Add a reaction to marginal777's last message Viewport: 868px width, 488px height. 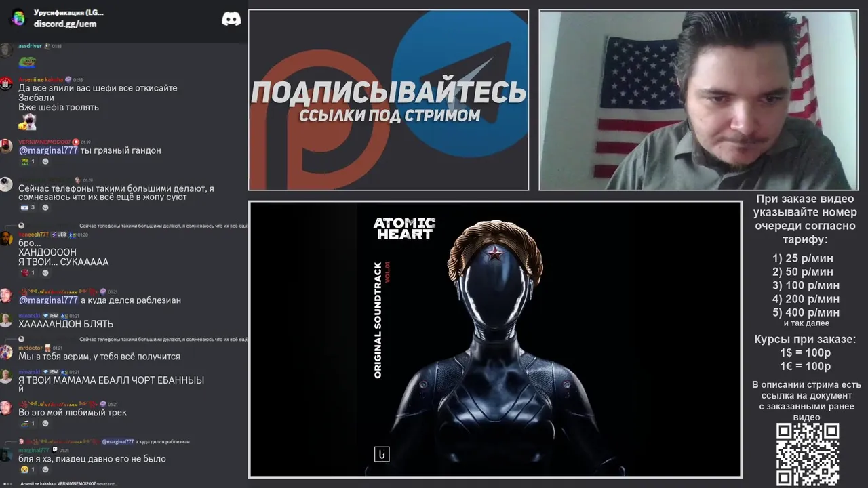click(45, 469)
